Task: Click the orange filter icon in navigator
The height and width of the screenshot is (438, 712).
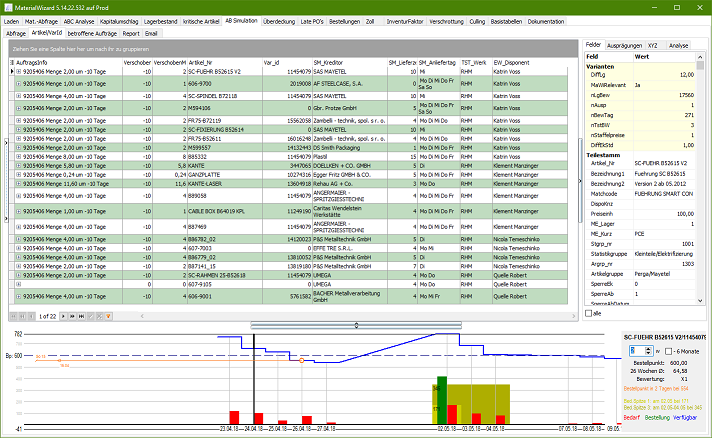Action: [x=109, y=316]
